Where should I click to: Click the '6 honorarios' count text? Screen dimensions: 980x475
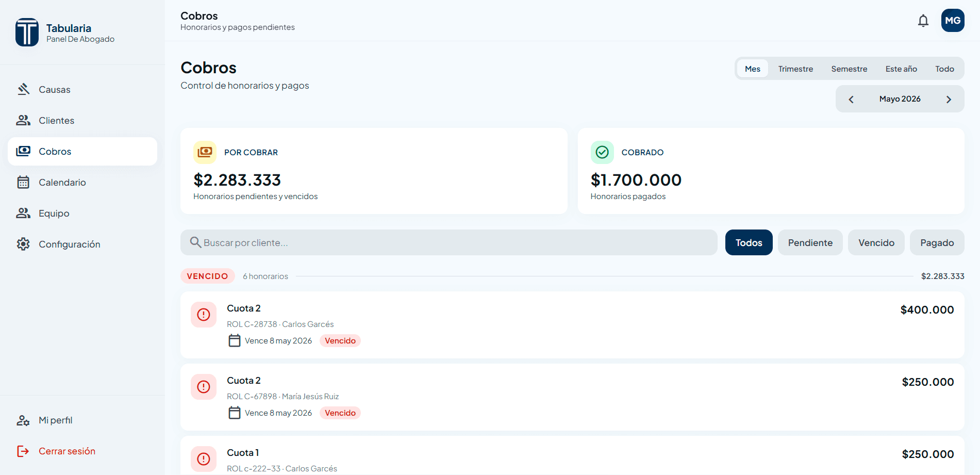coord(265,276)
